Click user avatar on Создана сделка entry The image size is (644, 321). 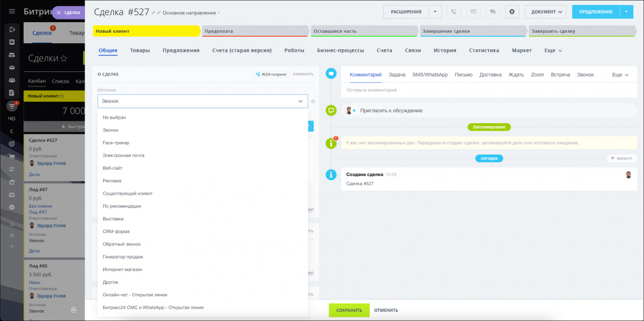[x=628, y=175]
